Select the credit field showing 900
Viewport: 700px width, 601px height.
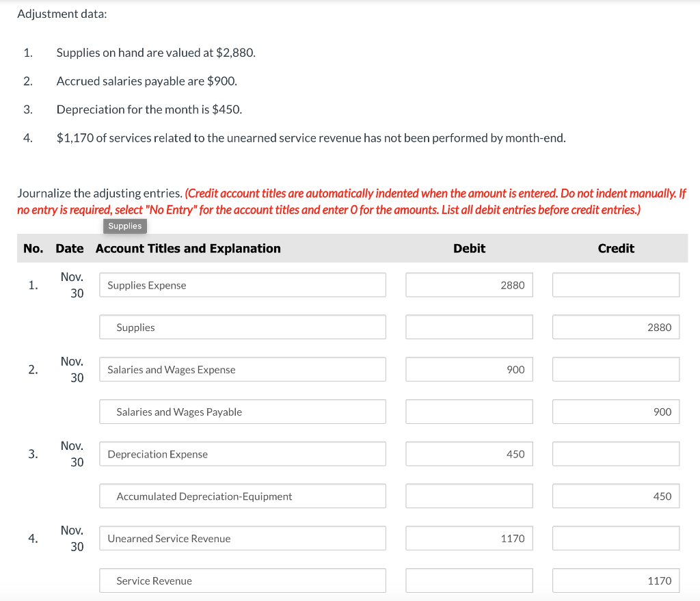coord(615,412)
